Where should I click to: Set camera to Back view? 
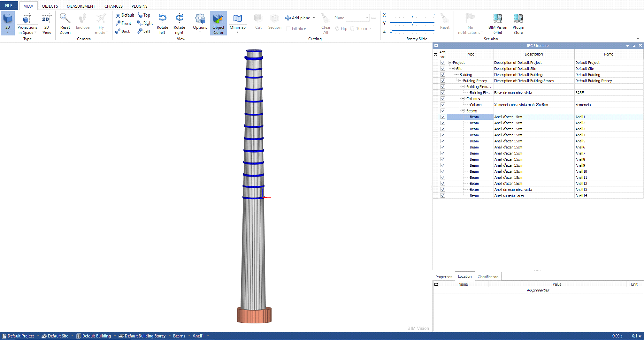[x=123, y=31]
